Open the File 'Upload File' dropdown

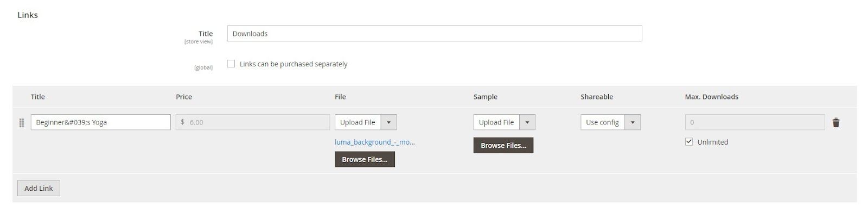point(366,122)
